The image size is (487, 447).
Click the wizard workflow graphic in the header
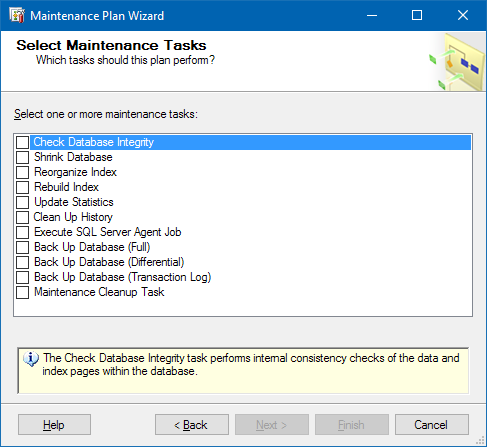pos(457,62)
